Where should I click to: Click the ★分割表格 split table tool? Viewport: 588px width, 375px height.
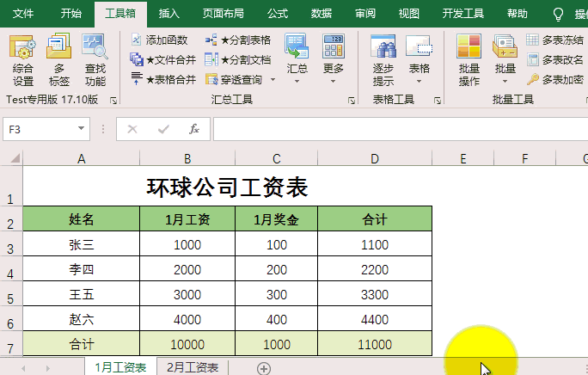coord(238,40)
